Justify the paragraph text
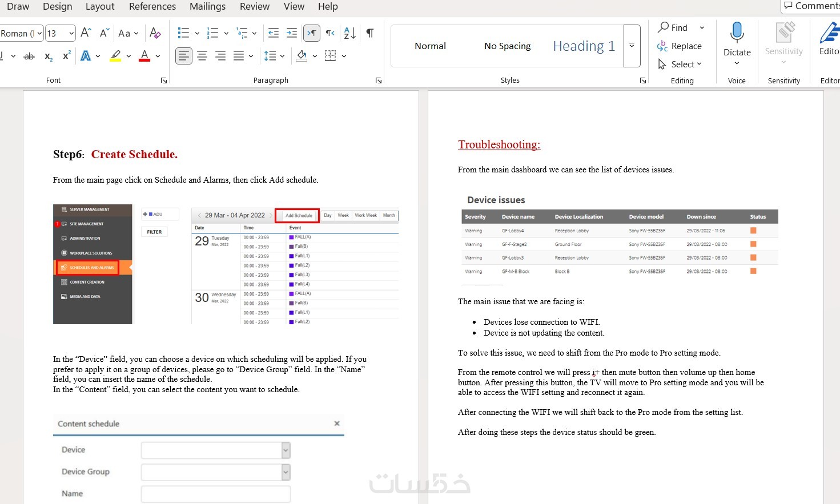 click(239, 56)
